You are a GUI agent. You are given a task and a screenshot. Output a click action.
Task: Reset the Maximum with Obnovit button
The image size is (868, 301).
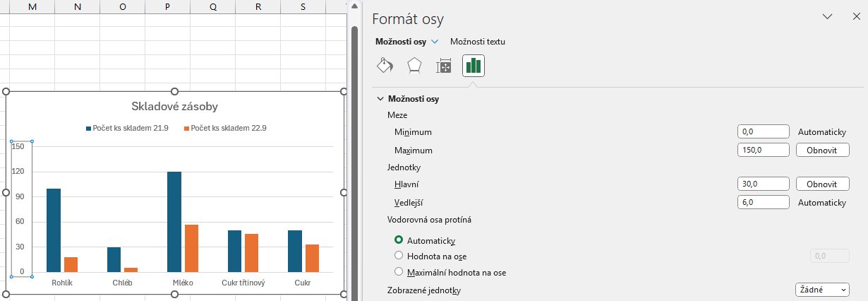823,150
